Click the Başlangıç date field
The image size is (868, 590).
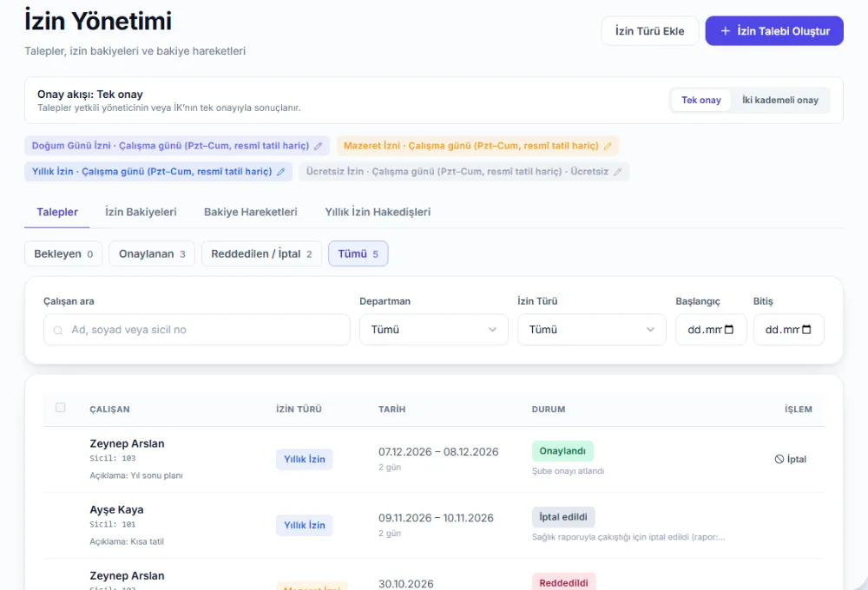point(711,330)
